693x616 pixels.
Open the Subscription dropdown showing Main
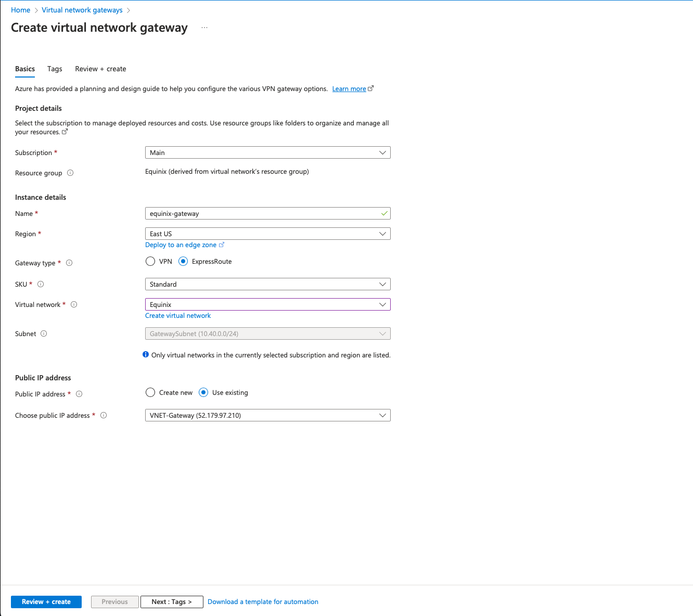pos(267,152)
